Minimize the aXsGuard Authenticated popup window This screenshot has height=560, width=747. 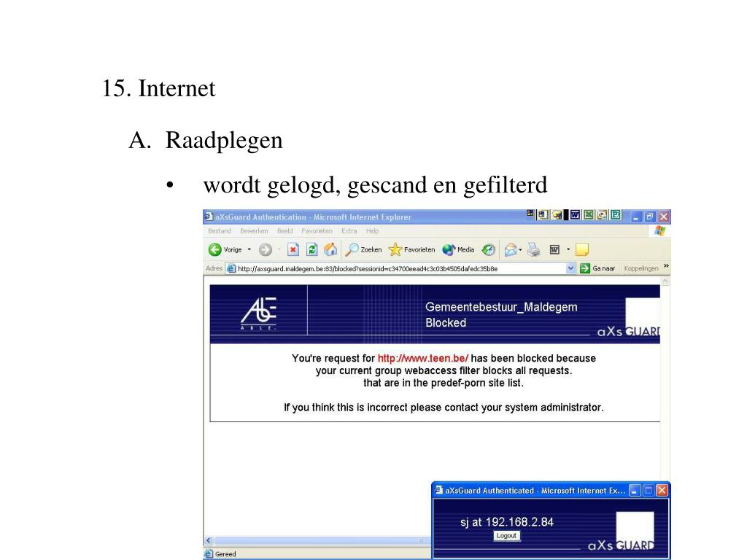tap(635, 491)
